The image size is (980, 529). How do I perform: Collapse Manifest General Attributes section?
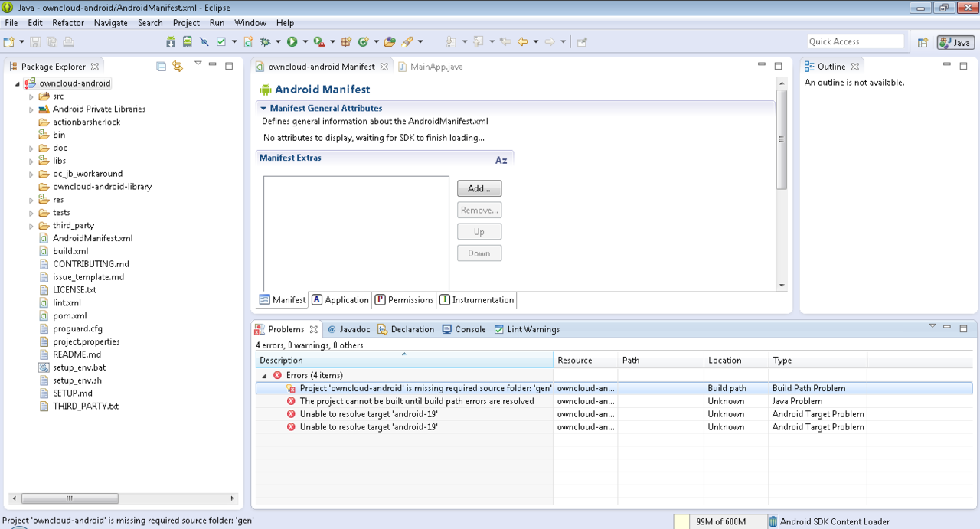click(x=263, y=109)
